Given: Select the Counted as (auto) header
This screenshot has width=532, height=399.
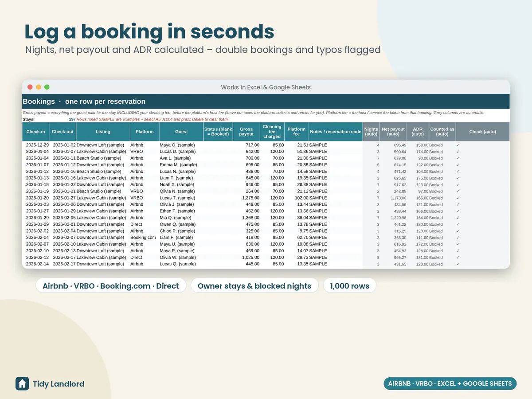Looking at the screenshot, I should [442, 132].
